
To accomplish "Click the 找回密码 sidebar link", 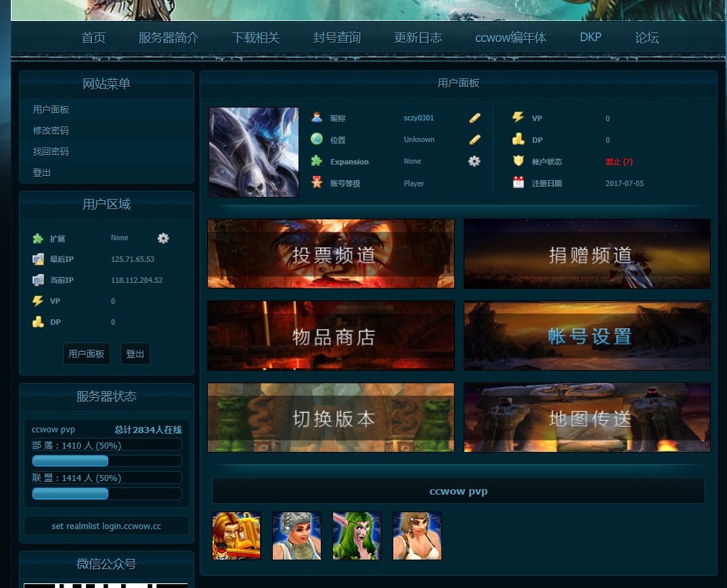I will coord(51,152).
